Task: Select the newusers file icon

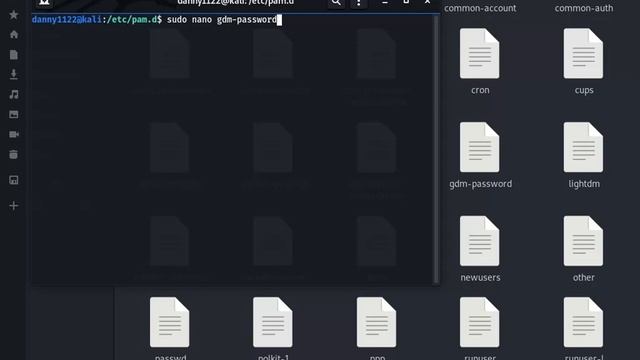Action: [480, 241]
